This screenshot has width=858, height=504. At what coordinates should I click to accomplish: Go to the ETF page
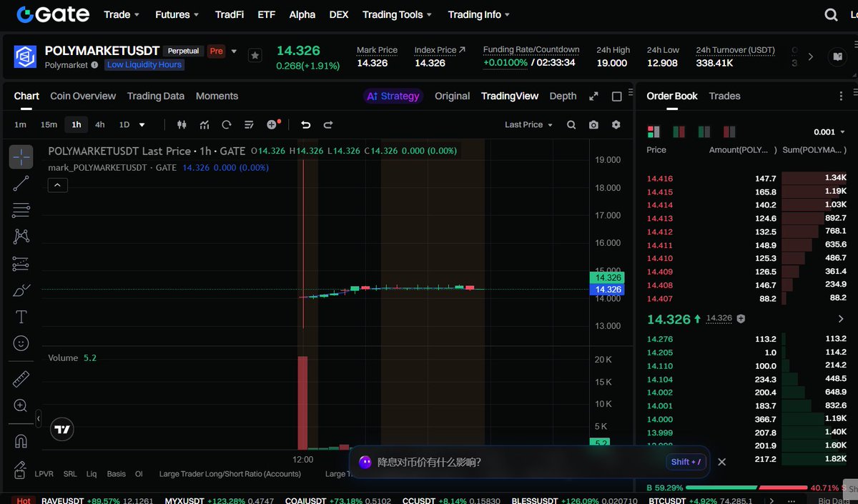point(266,14)
